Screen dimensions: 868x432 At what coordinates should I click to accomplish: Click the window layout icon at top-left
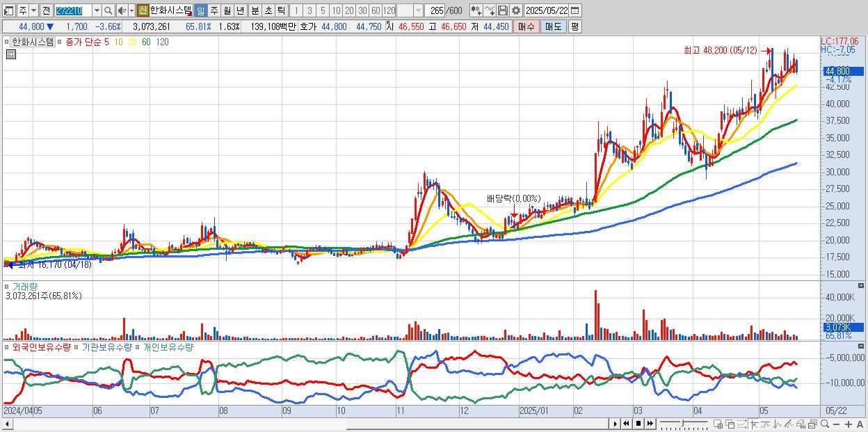click(9, 10)
